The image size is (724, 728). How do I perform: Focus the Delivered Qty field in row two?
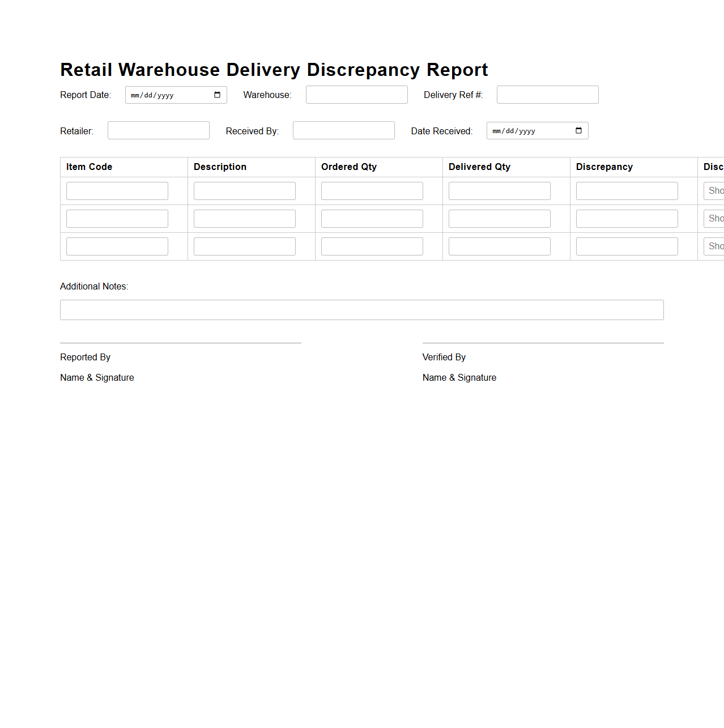(x=499, y=218)
